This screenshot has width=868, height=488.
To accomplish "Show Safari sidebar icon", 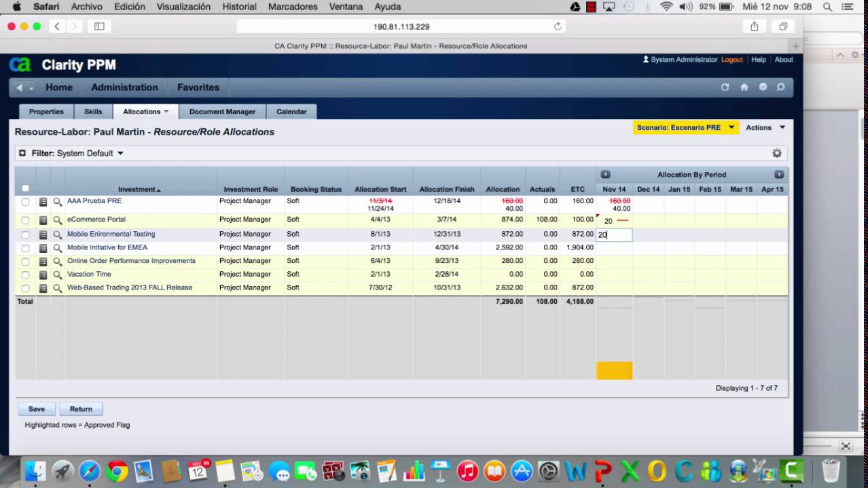I will [99, 27].
